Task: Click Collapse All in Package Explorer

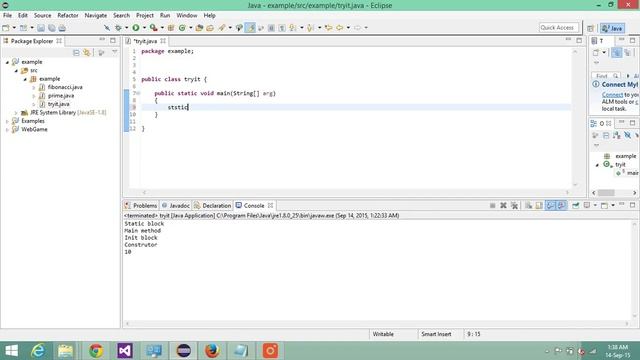Action: pyautogui.click(x=76, y=53)
